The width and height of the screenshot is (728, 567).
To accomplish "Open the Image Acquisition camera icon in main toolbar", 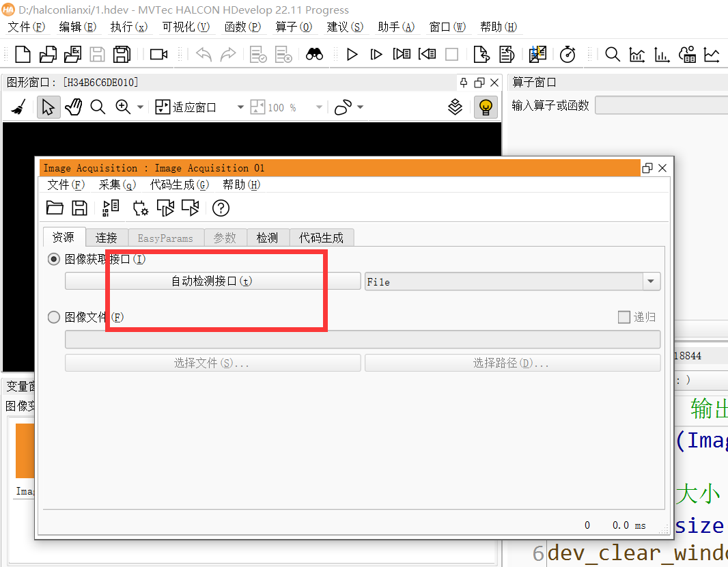I will pos(159,55).
